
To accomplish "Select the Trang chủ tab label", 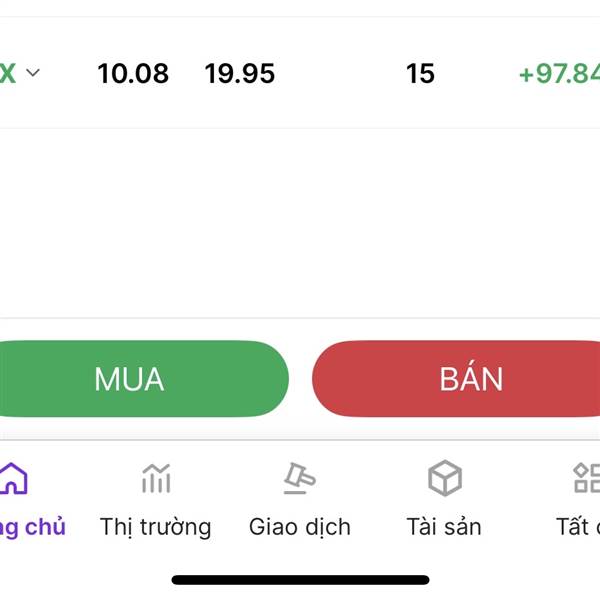I will pyautogui.click(x=32, y=527).
